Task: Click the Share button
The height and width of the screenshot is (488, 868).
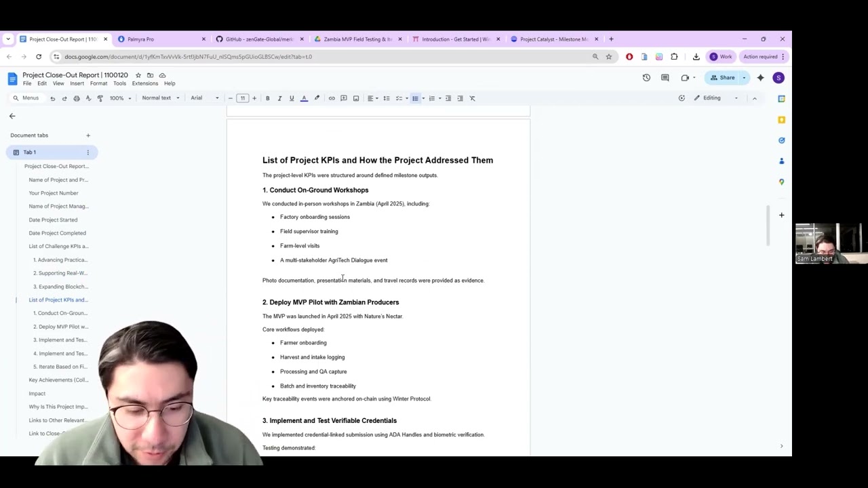Action: 722,78
